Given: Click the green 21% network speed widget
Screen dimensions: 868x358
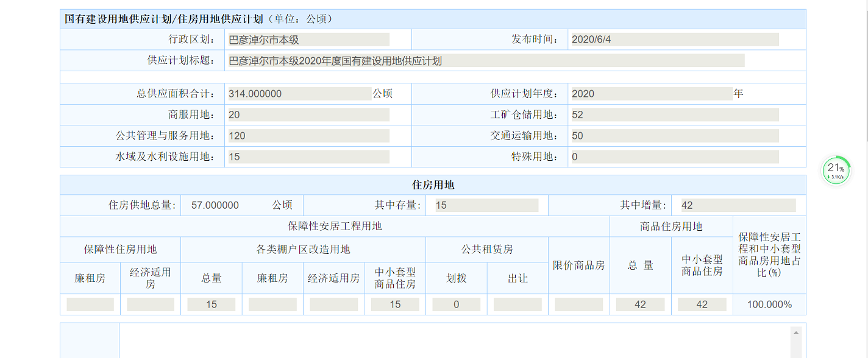Looking at the screenshot, I should 836,170.
